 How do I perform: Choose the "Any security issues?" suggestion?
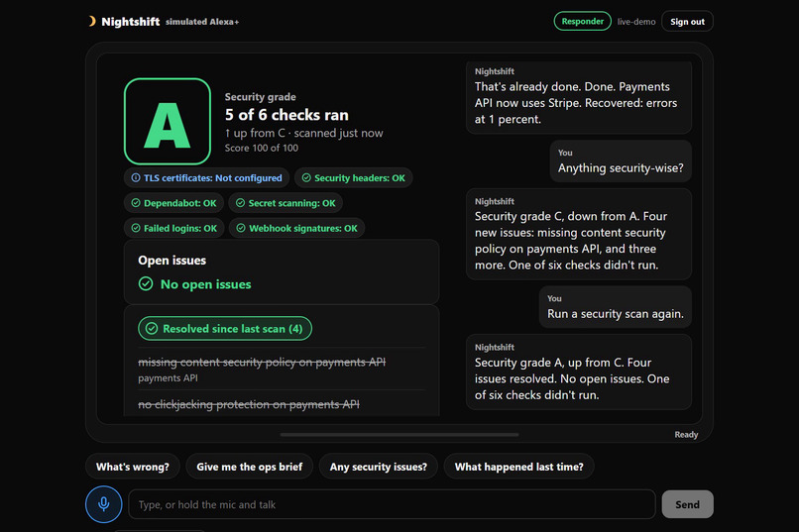pos(378,467)
